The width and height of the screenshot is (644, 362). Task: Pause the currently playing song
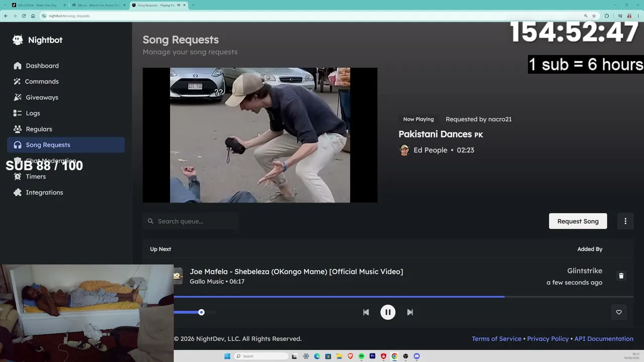[388, 312]
